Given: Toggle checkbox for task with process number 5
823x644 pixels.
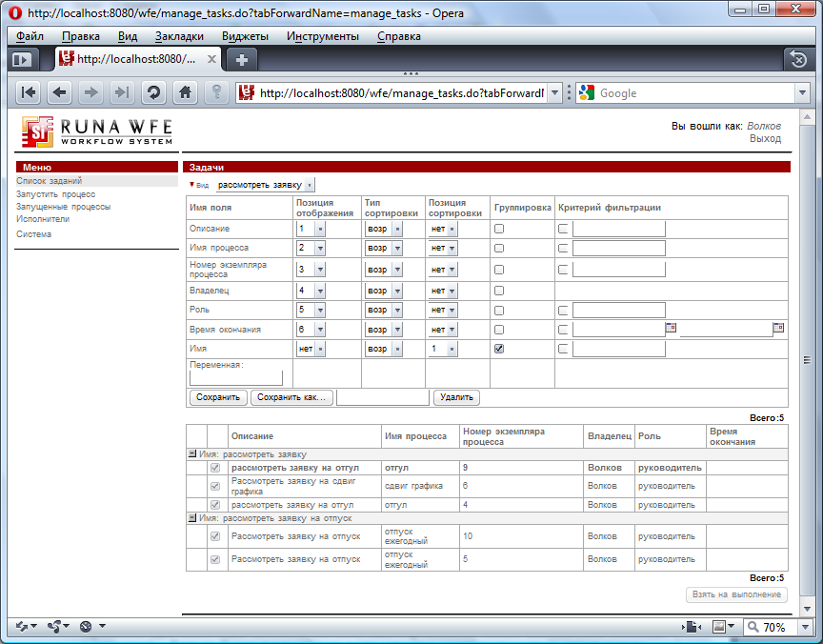Looking at the screenshot, I should click(215, 559).
